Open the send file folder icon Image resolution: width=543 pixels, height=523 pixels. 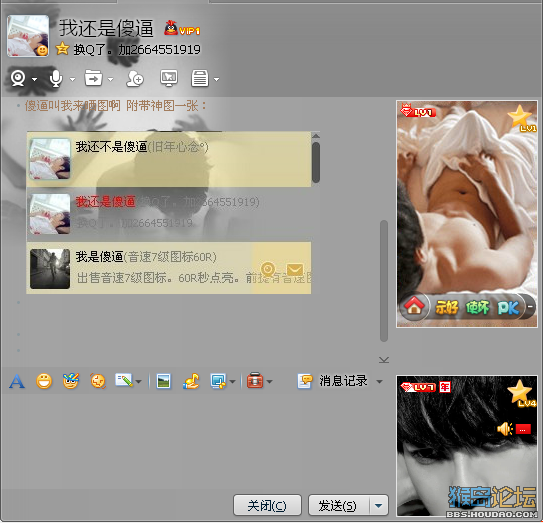coord(94,78)
